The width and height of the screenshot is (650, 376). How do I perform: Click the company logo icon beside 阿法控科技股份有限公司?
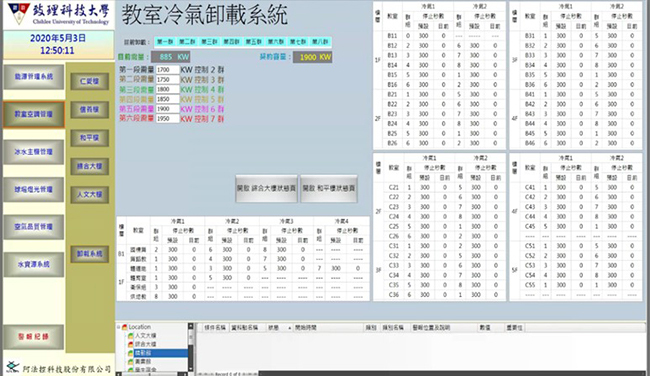pyautogui.click(x=13, y=367)
